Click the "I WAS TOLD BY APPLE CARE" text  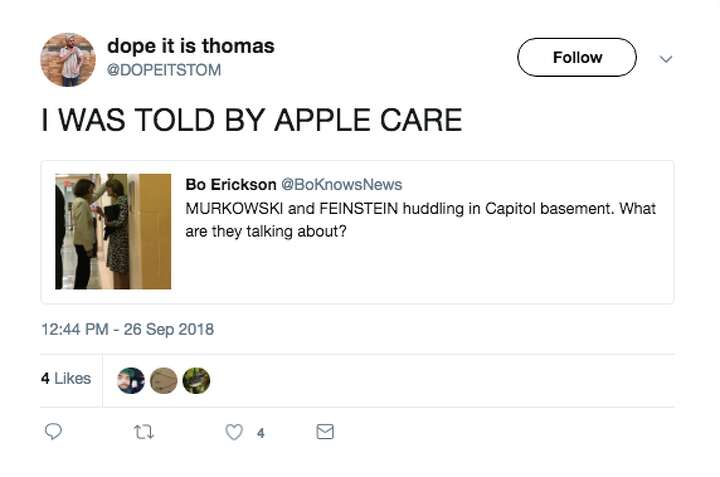tap(251, 120)
